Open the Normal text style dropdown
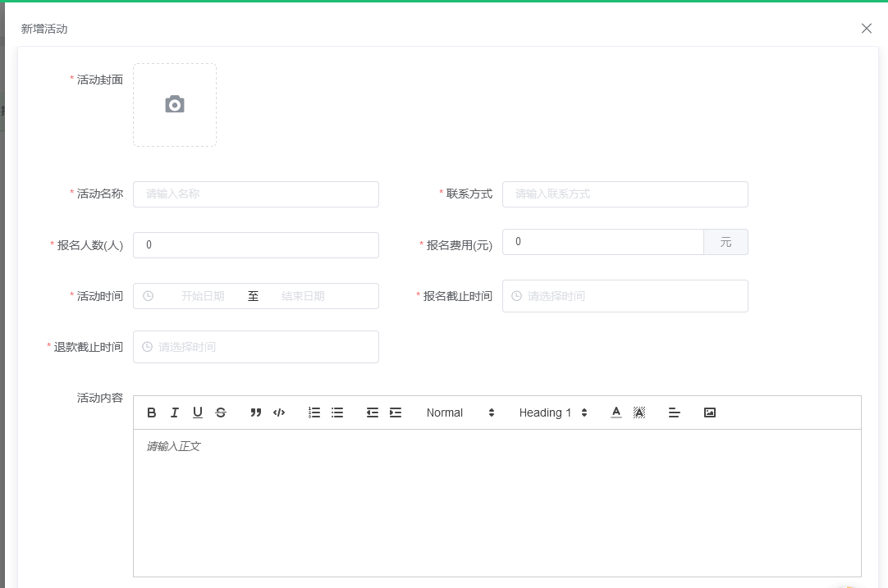 (455, 413)
